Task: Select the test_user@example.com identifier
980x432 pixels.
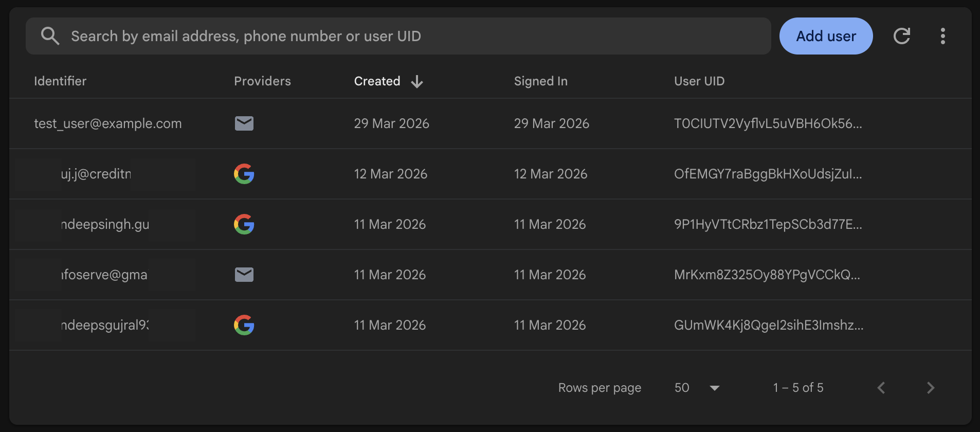Action: coord(108,123)
